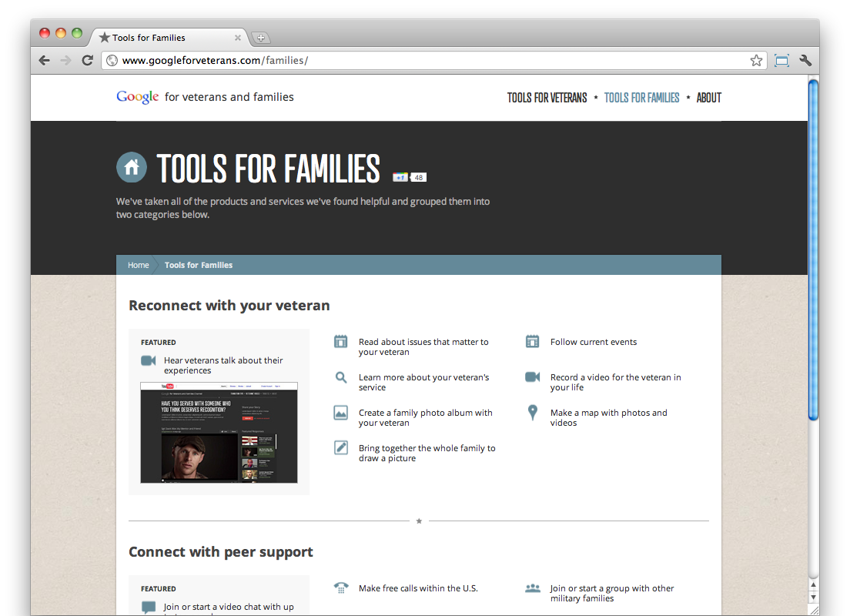Open Make free calls within the U.S.
The width and height of the screenshot is (850, 616).
(418, 588)
